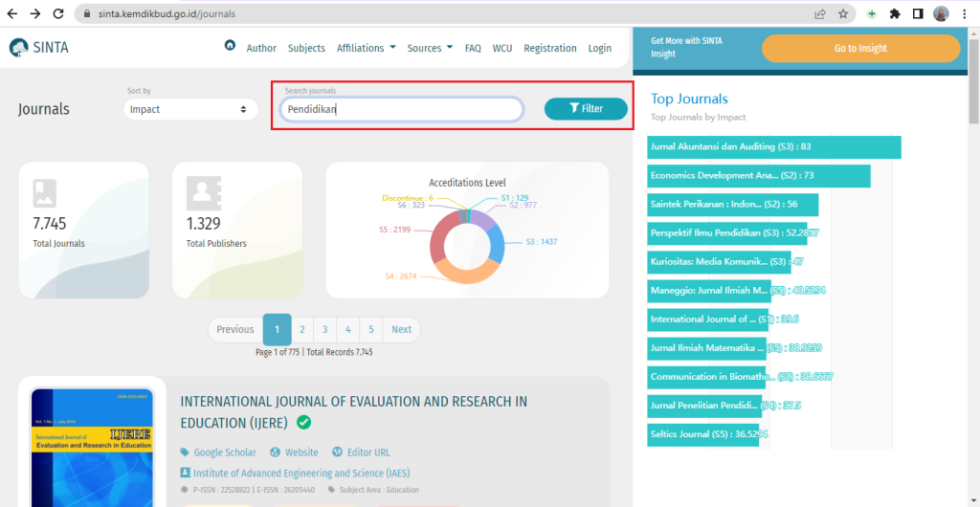Click the S2 : 977 chart label
Screen dimensions: 980x507
[x=523, y=205]
